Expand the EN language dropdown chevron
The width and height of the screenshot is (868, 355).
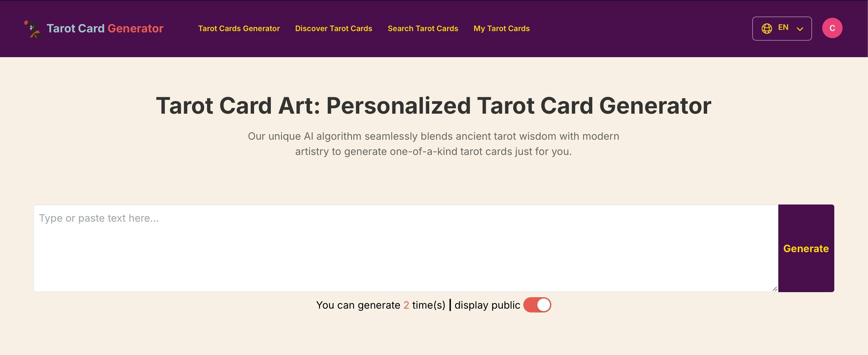799,30
